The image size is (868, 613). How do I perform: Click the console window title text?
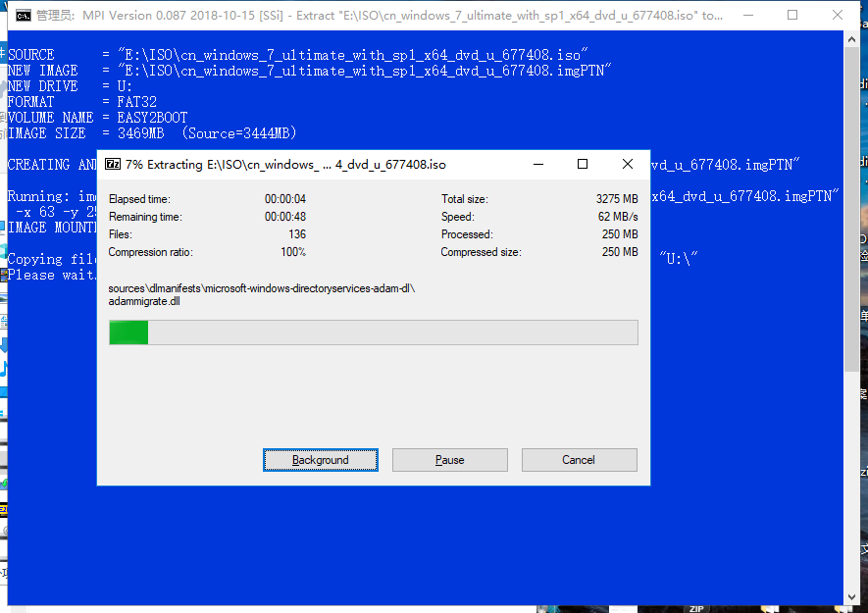(380, 16)
